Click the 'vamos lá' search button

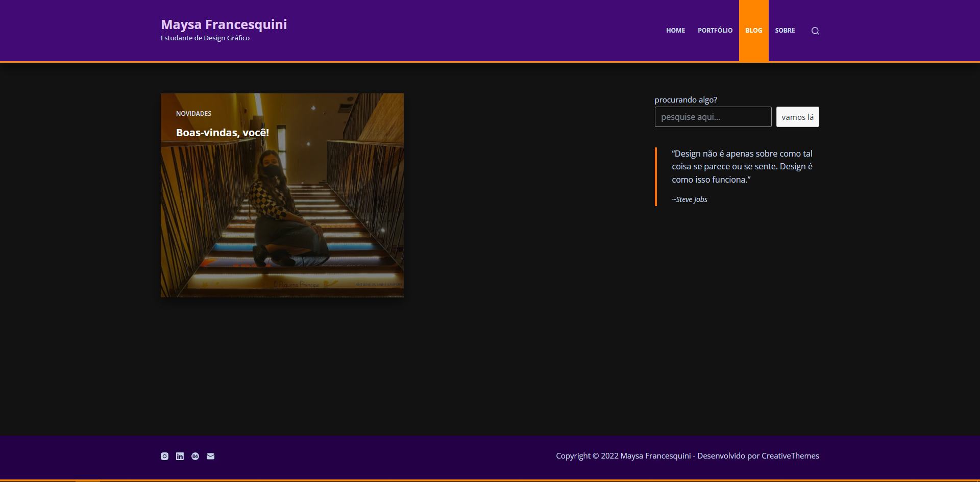(797, 117)
